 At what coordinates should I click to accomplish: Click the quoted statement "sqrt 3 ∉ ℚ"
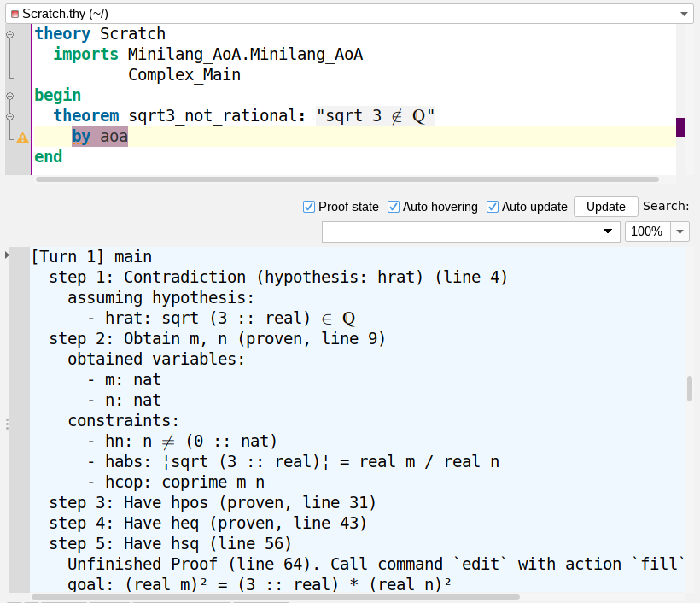[376, 116]
